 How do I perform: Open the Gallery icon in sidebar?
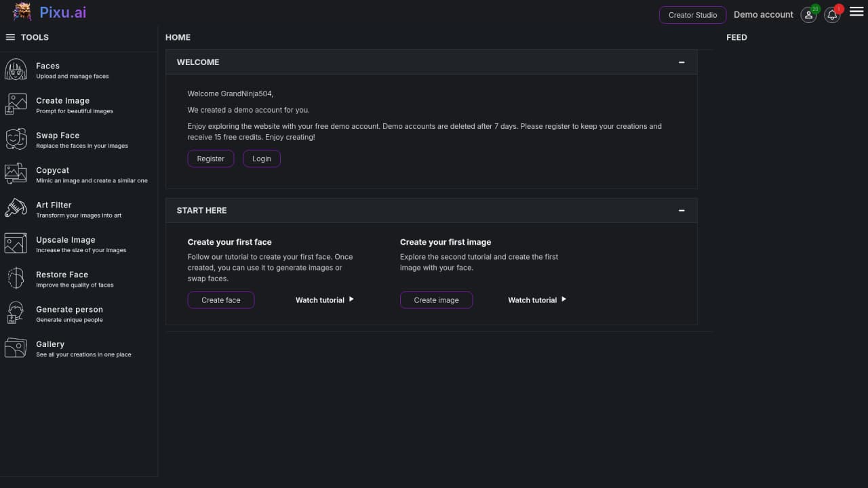click(x=16, y=348)
